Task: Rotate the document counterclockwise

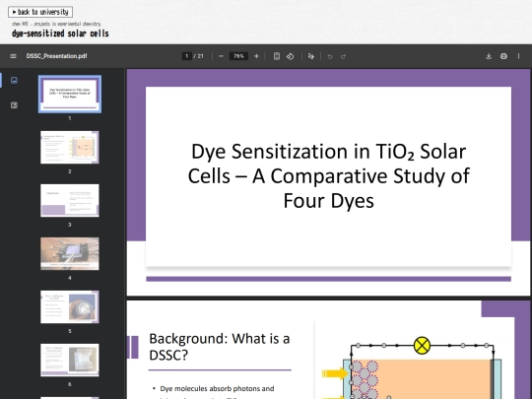Action: coord(290,56)
